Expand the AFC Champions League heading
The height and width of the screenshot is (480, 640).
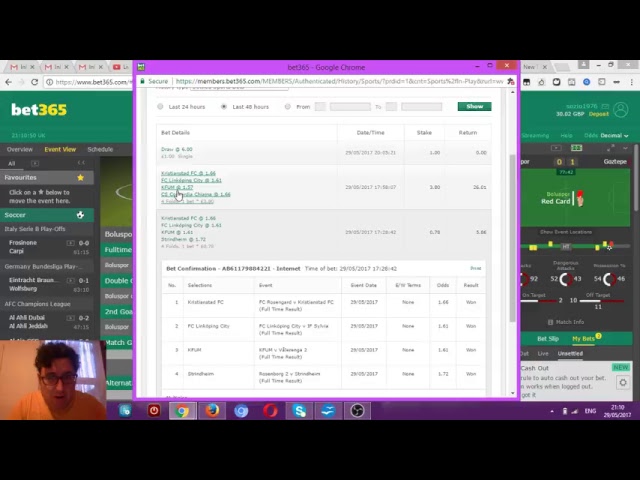pyautogui.click(x=37, y=304)
